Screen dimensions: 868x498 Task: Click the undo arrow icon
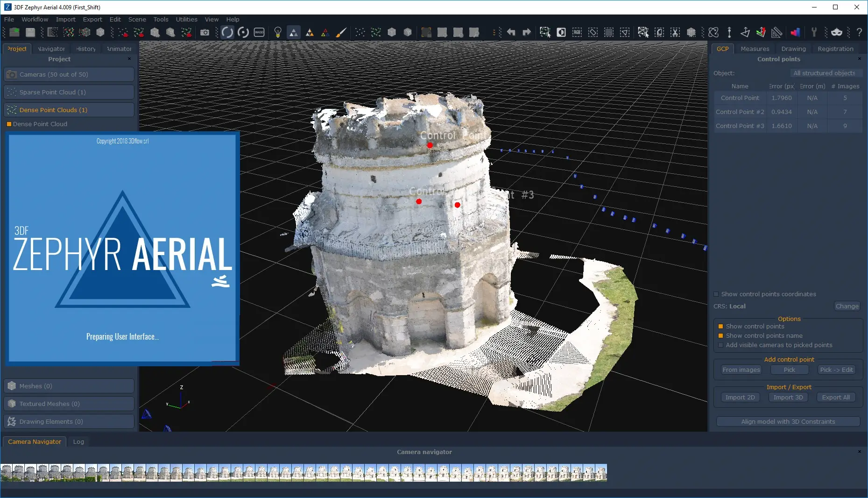click(x=511, y=32)
